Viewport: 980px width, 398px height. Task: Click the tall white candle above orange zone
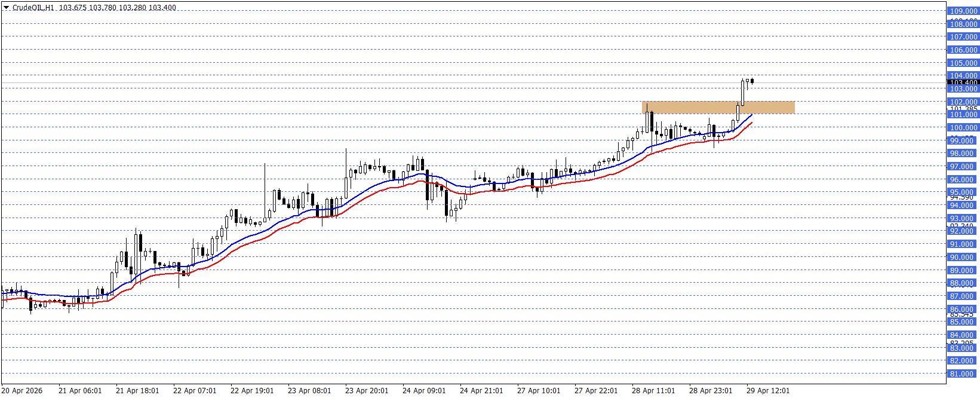[742, 93]
